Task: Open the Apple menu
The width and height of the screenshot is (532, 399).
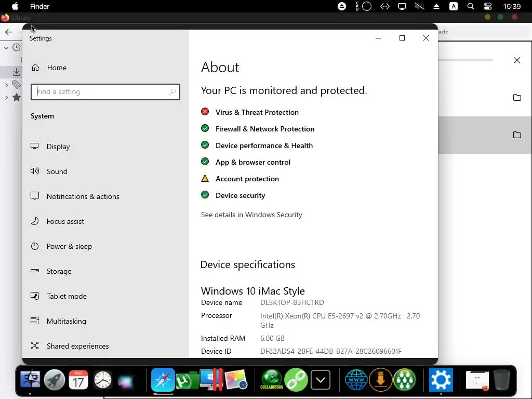Action: coord(15,6)
